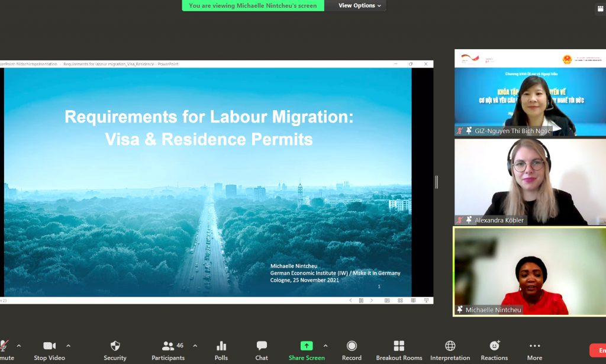Viewport: 606px width, 364px height.
Task: Expand video options arrow beside Stop Video
Action: click(68, 346)
